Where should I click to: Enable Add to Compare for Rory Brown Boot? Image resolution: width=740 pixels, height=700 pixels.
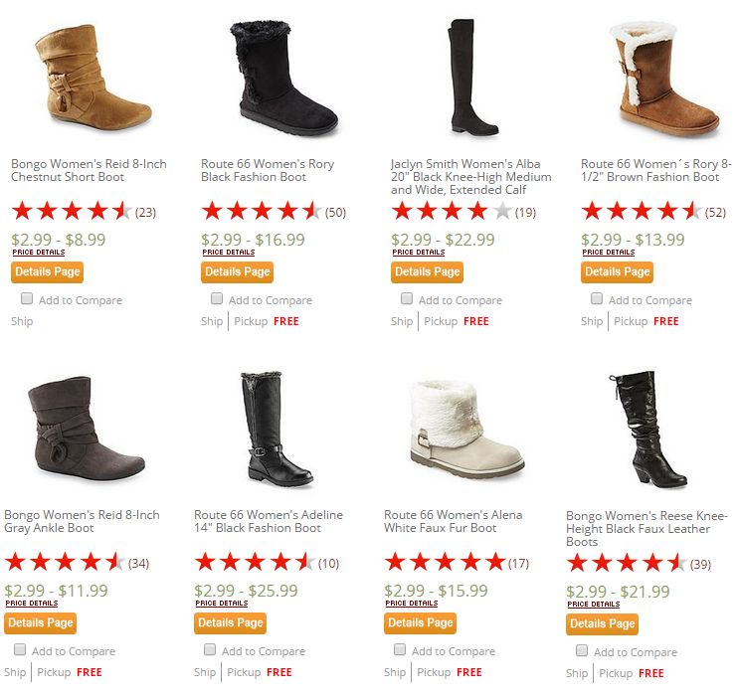pyautogui.click(x=597, y=298)
